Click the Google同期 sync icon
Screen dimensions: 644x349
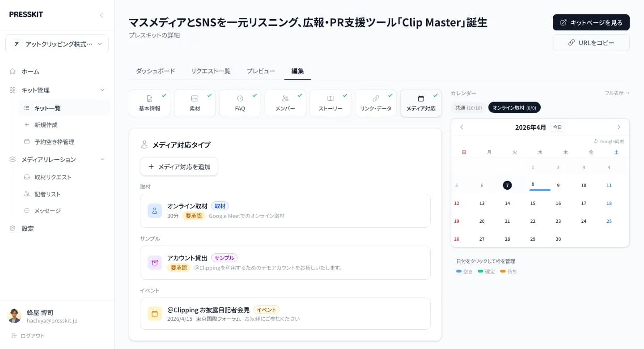pos(596,141)
